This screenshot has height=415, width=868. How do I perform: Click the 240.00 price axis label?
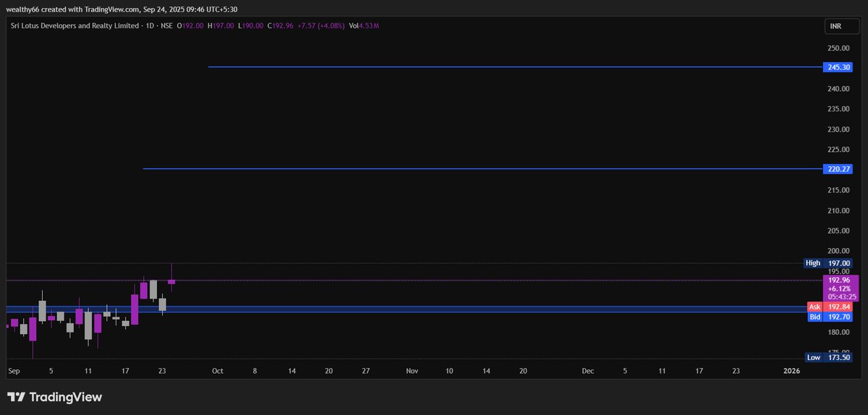[x=839, y=89]
